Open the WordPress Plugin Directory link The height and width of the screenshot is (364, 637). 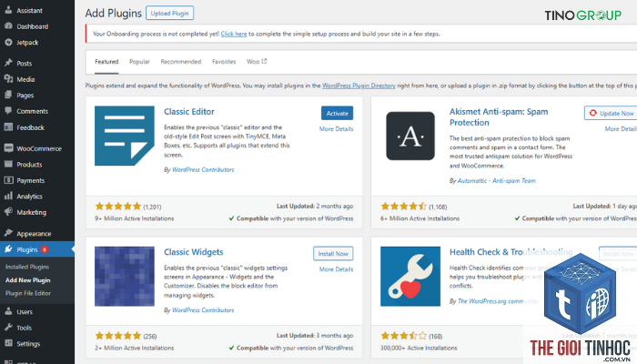pyautogui.click(x=359, y=86)
